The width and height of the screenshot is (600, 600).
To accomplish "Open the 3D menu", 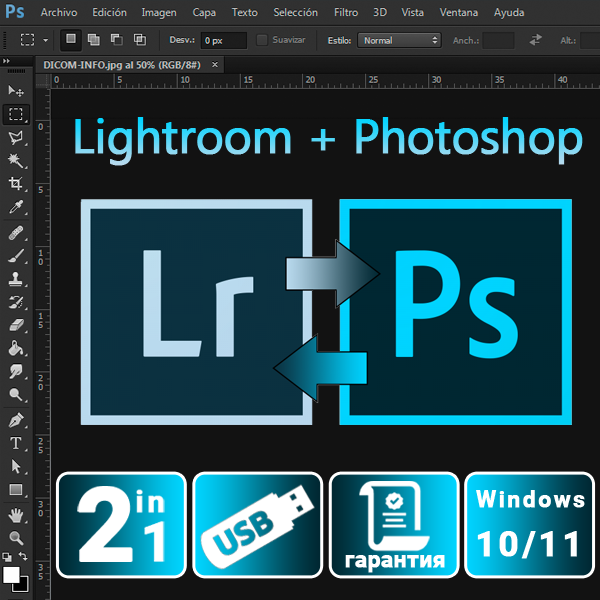I will 380,13.
